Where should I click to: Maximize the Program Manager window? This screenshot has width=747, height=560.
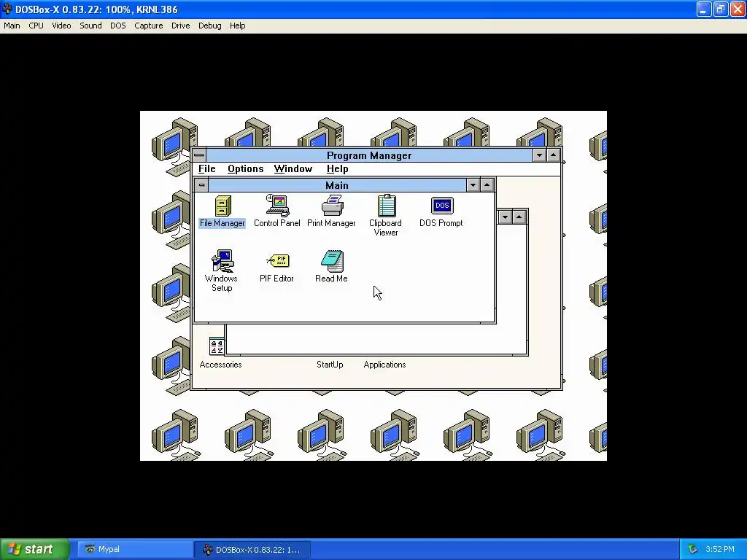[553, 155]
